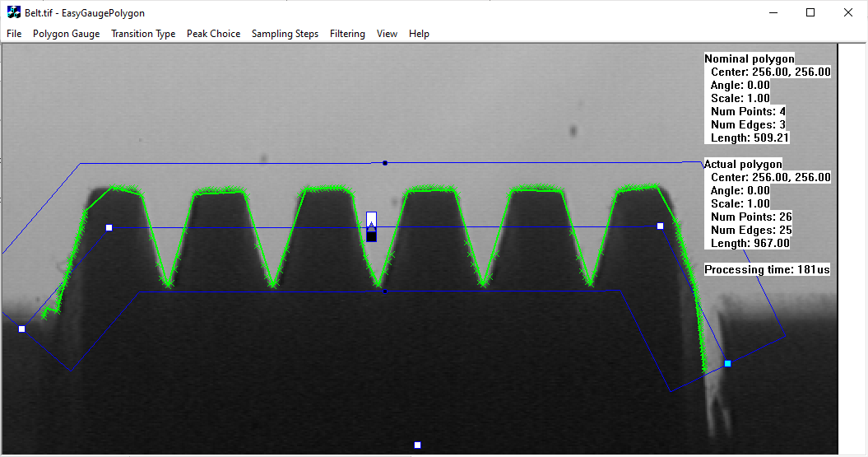This screenshot has height=457, width=868.
Task: Open the View menu
Action: pyautogui.click(x=387, y=34)
